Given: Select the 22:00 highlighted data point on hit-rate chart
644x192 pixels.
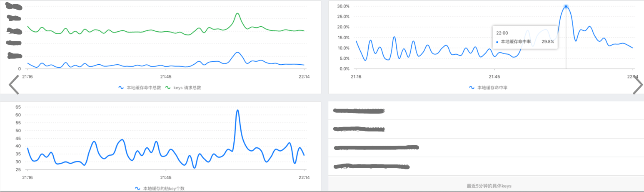Looking at the screenshot, I should 566,6.
